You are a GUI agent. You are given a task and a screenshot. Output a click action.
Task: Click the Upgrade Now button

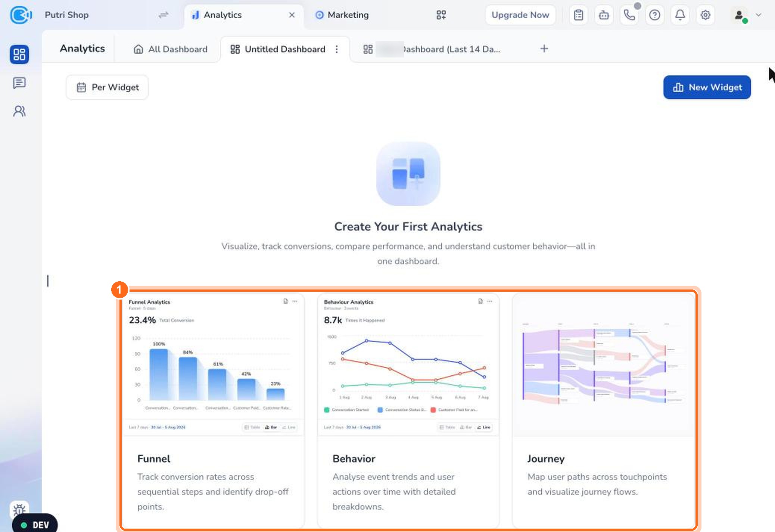click(520, 15)
